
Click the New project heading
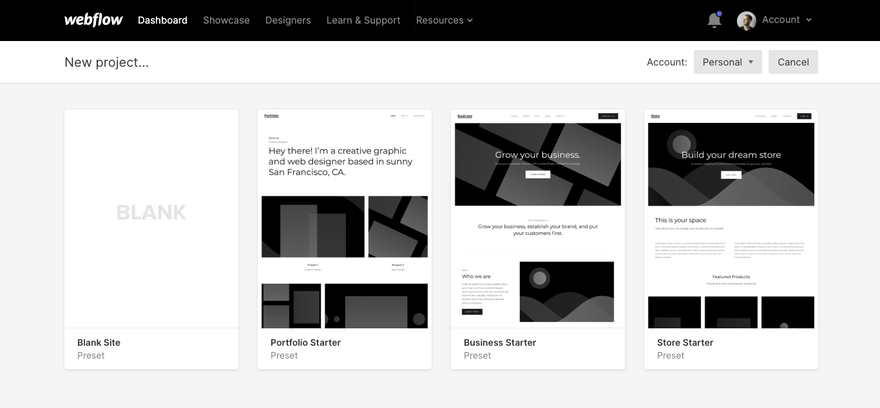[x=107, y=62]
